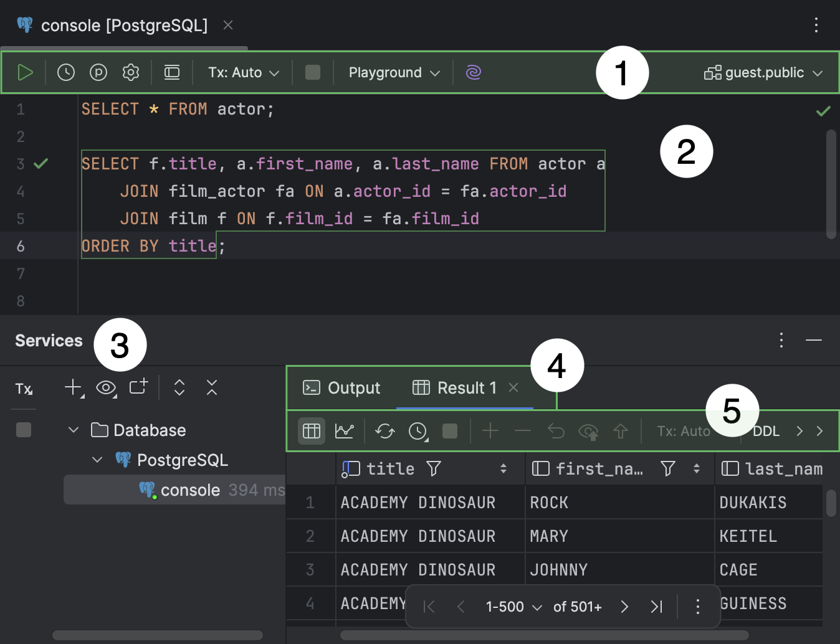Open the Tx: Auto transaction dropdown
The width and height of the screenshot is (840, 644).
click(242, 72)
